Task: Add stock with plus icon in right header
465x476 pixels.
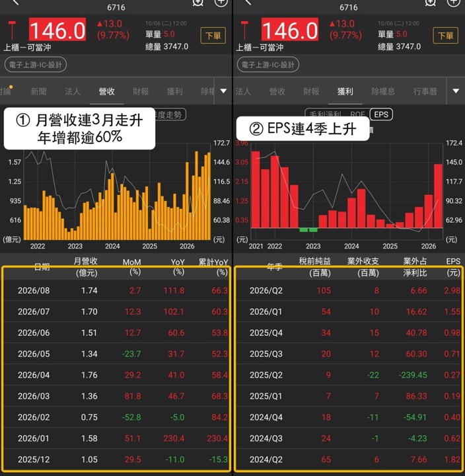Action: coord(453,3)
